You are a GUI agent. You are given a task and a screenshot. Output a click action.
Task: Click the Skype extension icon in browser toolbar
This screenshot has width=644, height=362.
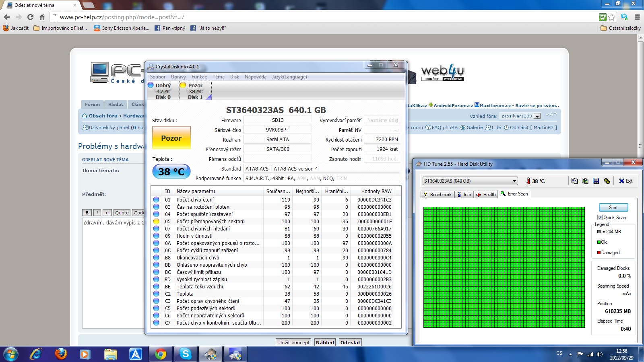click(x=624, y=17)
